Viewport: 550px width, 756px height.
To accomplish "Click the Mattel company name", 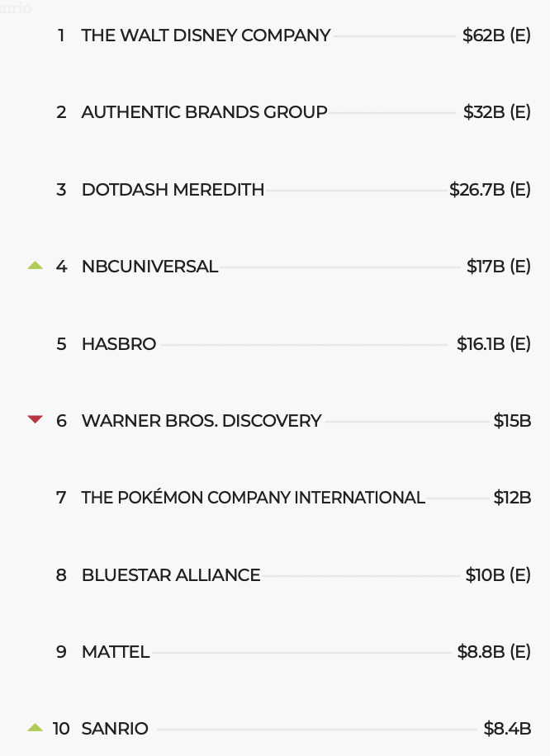I will [116, 652].
